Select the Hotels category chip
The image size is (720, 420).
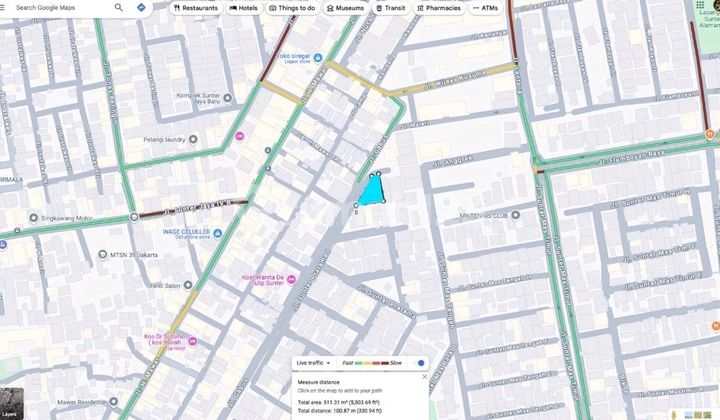click(243, 8)
